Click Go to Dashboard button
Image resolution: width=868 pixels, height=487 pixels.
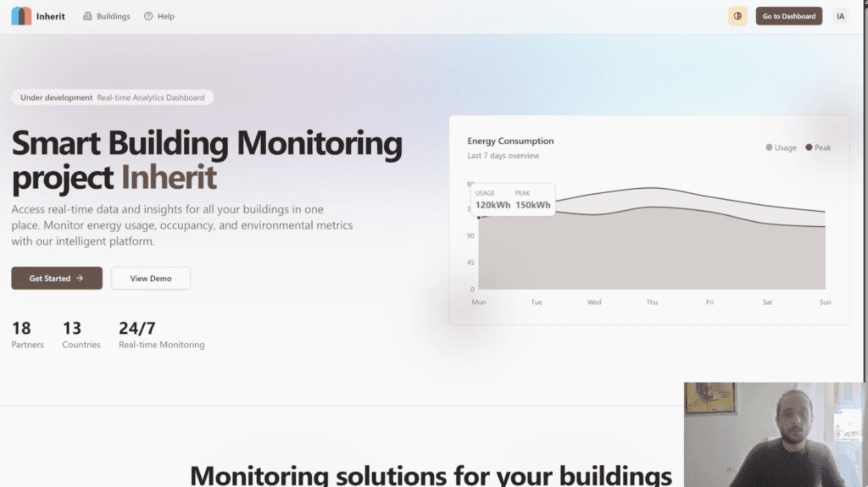click(x=789, y=16)
